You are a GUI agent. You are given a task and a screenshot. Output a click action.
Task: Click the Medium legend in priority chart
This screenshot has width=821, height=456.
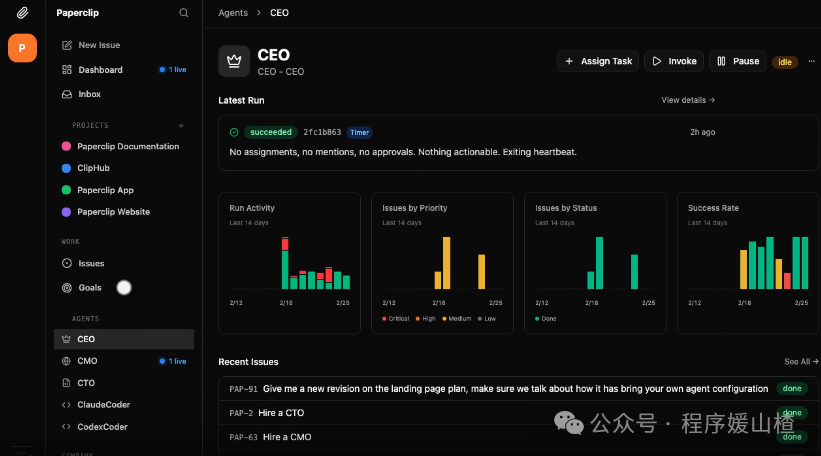(x=457, y=319)
